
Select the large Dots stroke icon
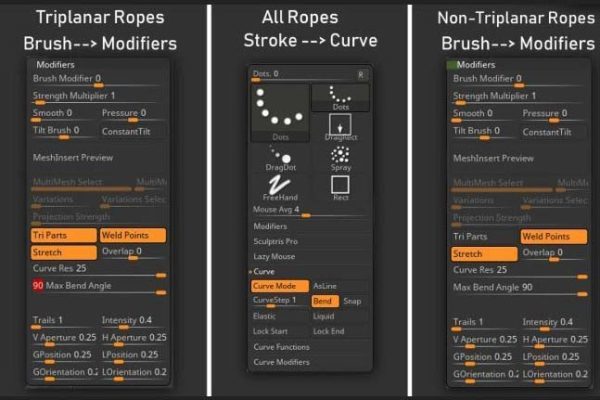[x=280, y=113]
